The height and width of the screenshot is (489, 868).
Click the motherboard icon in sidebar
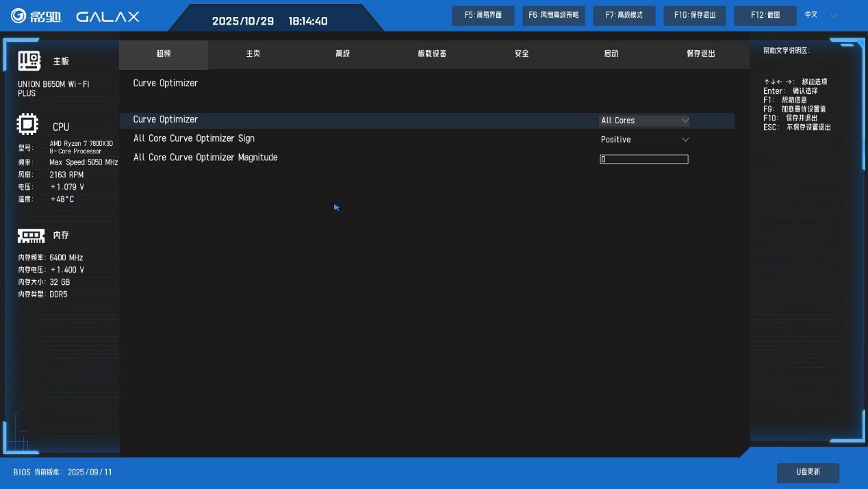(x=29, y=61)
